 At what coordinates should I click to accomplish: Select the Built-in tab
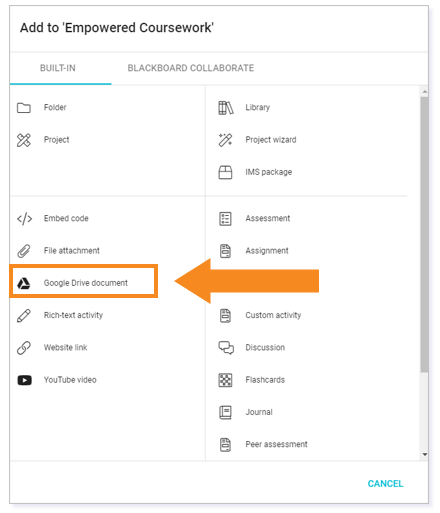[x=58, y=68]
